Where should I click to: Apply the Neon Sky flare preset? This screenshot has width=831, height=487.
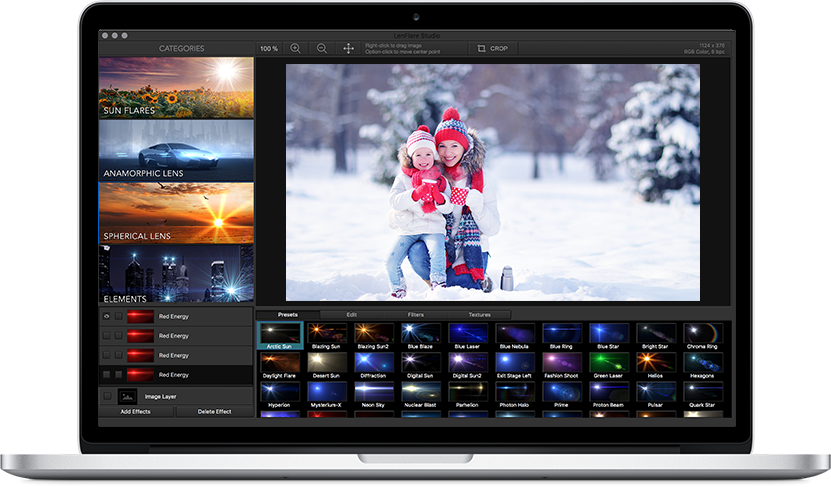click(373, 393)
